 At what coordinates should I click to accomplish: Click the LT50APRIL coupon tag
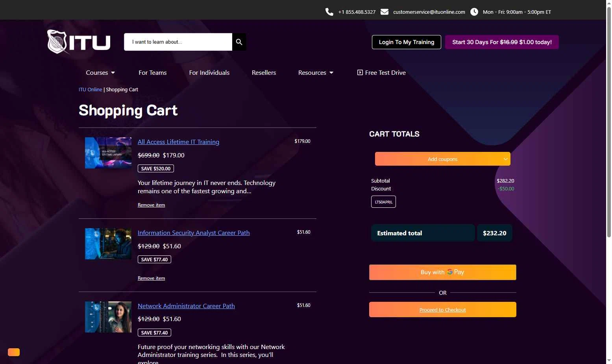click(383, 202)
